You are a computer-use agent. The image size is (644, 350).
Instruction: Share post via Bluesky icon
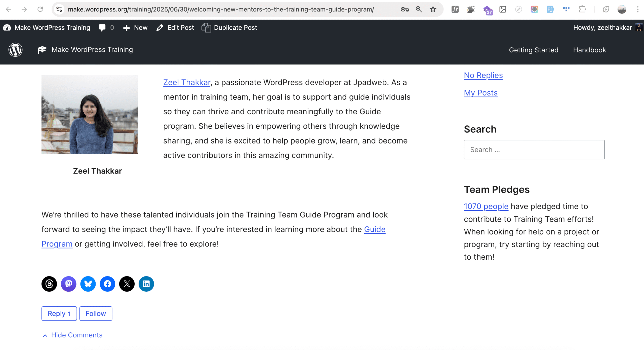[88, 284]
